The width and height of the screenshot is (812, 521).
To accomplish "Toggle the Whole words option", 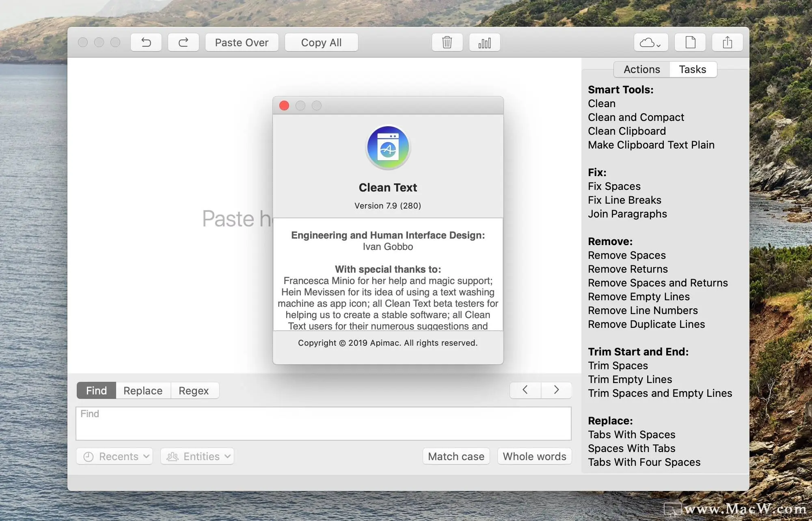I will pyautogui.click(x=535, y=456).
